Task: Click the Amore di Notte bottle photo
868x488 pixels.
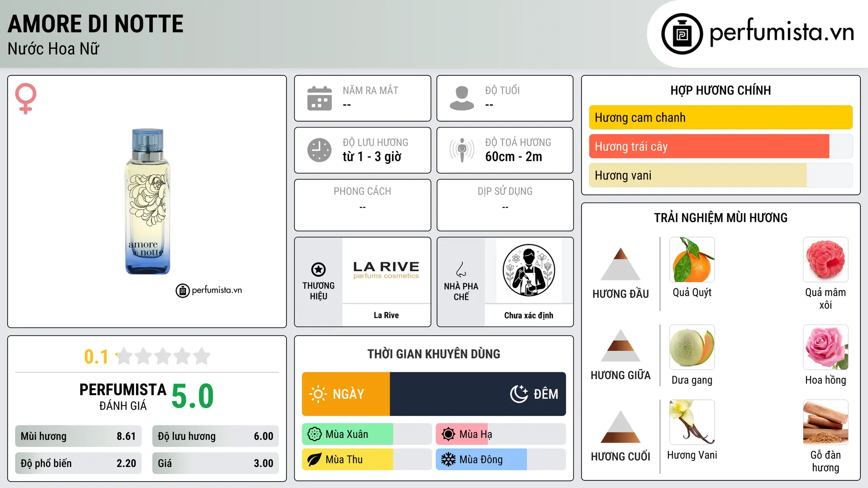Action: pos(147,202)
